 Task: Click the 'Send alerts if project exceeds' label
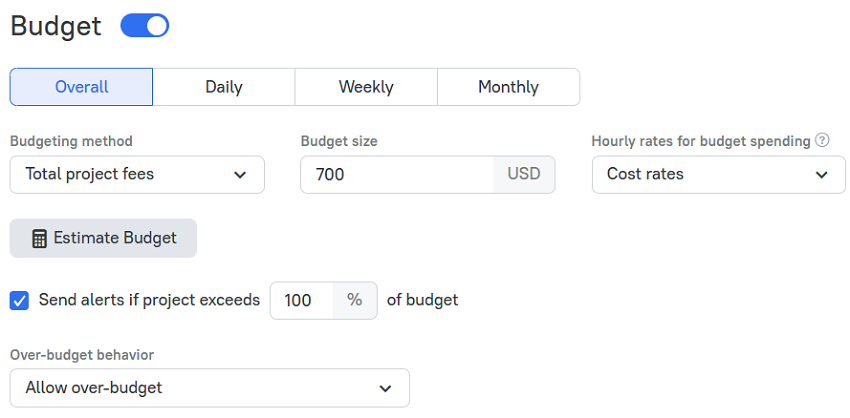149,300
